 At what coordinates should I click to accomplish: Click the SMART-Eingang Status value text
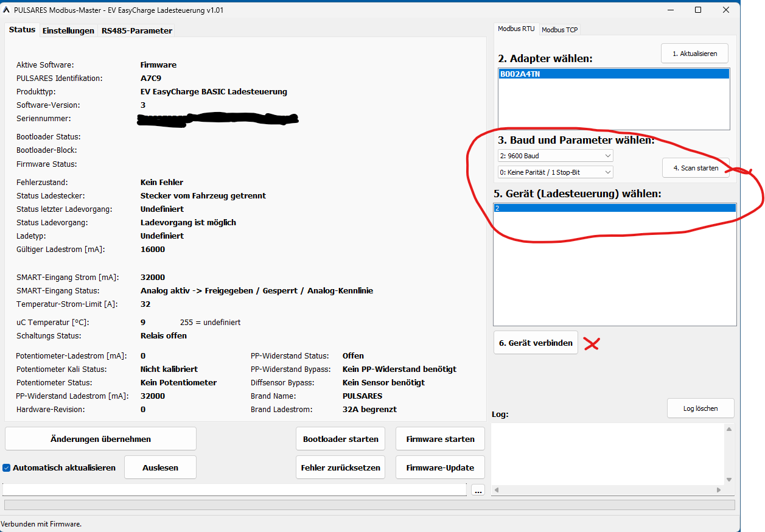[x=257, y=291]
